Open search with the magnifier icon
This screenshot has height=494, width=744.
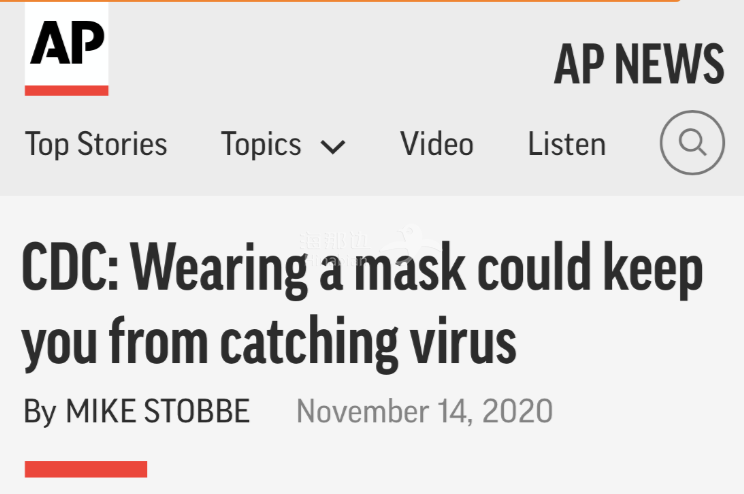692,143
